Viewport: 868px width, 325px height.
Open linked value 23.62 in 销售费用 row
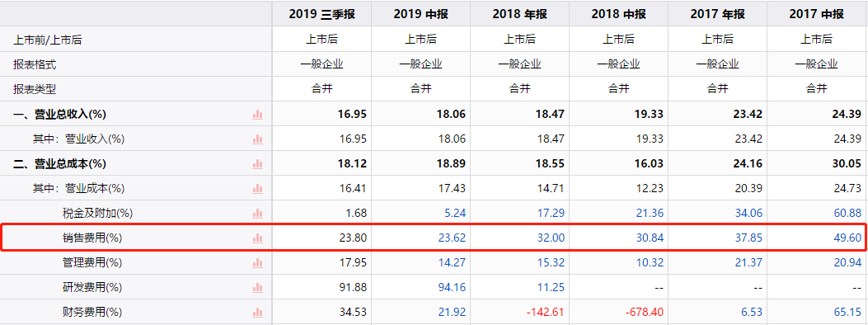[x=452, y=238]
